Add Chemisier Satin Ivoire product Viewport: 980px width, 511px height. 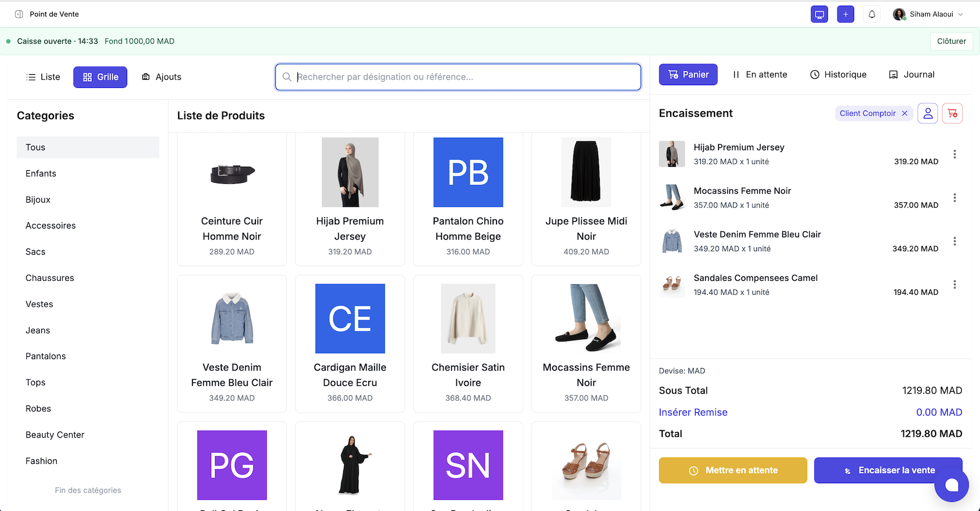tap(468, 344)
